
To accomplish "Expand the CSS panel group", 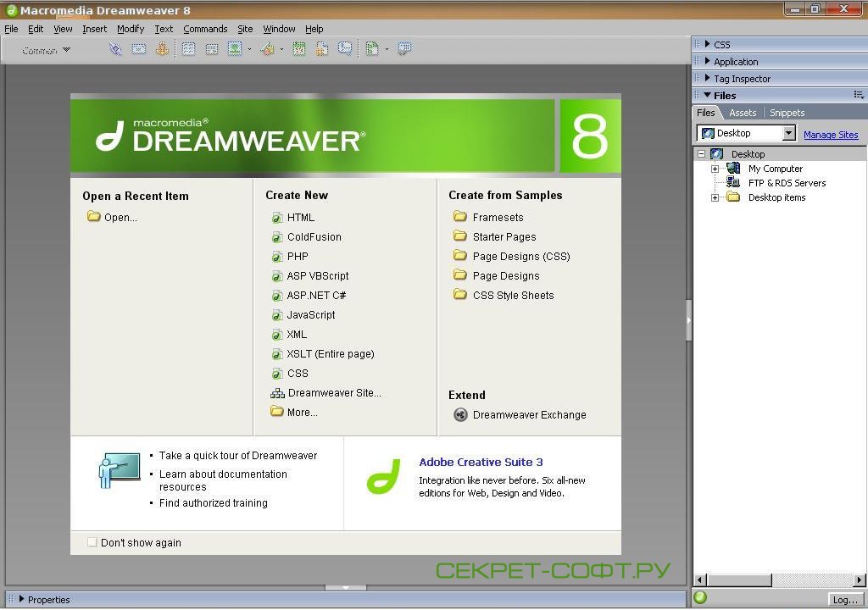I will coord(708,44).
